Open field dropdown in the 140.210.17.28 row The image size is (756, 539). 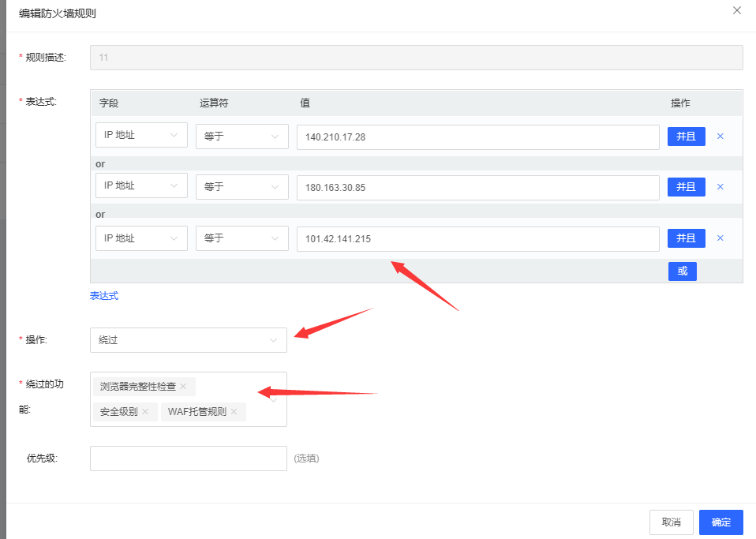tap(141, 135)
